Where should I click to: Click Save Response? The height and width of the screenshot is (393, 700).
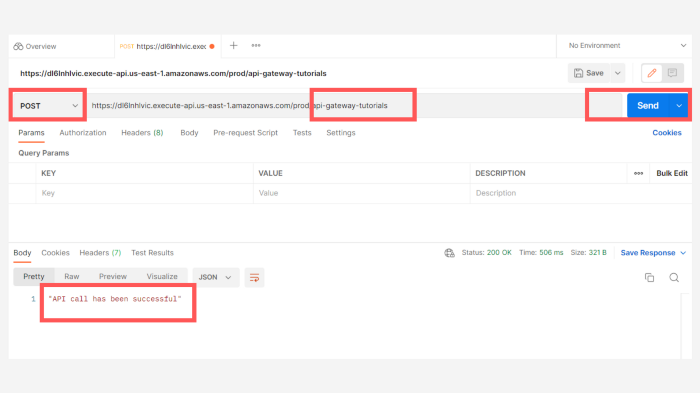648,253
